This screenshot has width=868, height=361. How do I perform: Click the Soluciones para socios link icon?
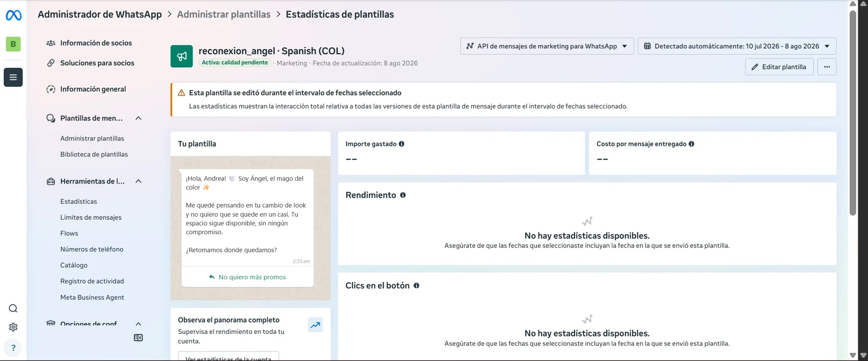click(51, 63)
